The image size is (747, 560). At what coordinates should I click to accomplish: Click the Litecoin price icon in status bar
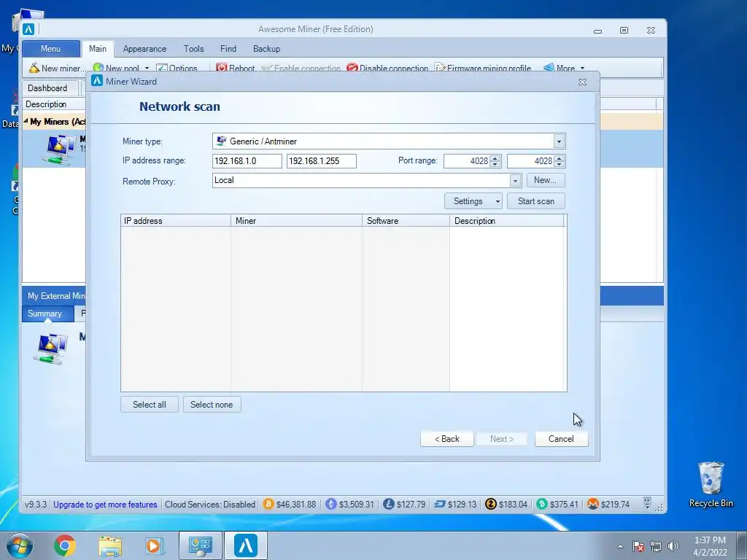[389, 504]
